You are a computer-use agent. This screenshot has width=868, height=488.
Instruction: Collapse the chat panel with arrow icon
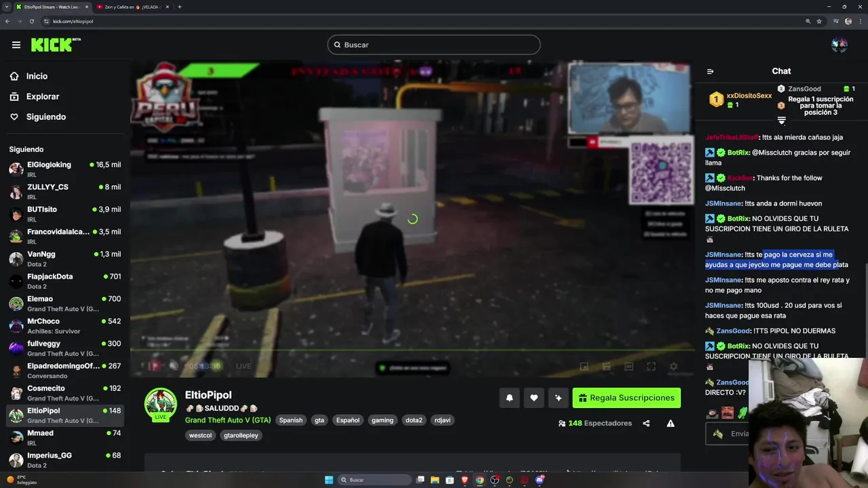(x=710, y=71)
